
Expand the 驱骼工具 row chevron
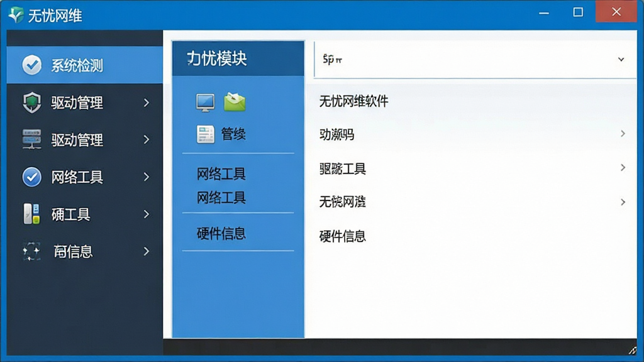623,167
